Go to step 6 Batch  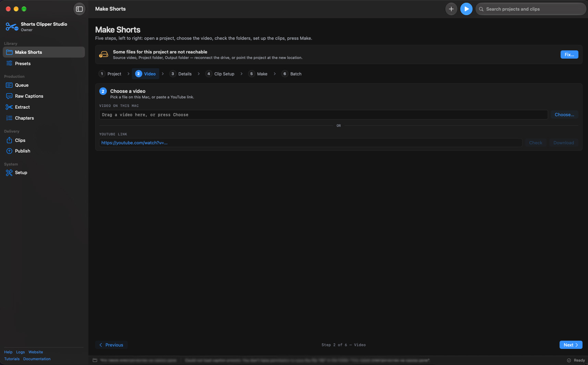click(292, 74)
